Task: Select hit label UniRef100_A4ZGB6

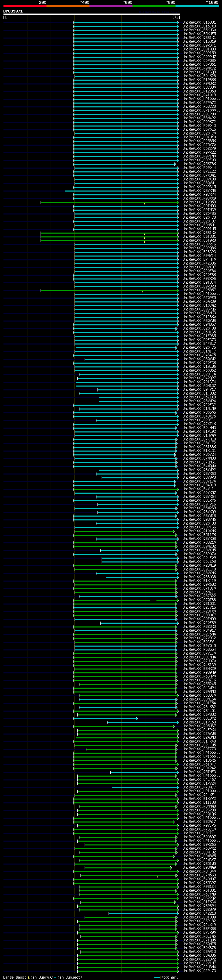Action: tap(199, 263)
